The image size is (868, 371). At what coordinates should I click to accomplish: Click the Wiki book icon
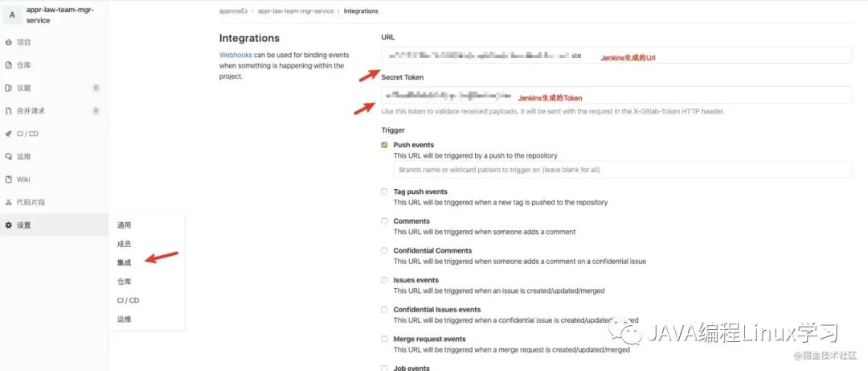click(8, 179)
